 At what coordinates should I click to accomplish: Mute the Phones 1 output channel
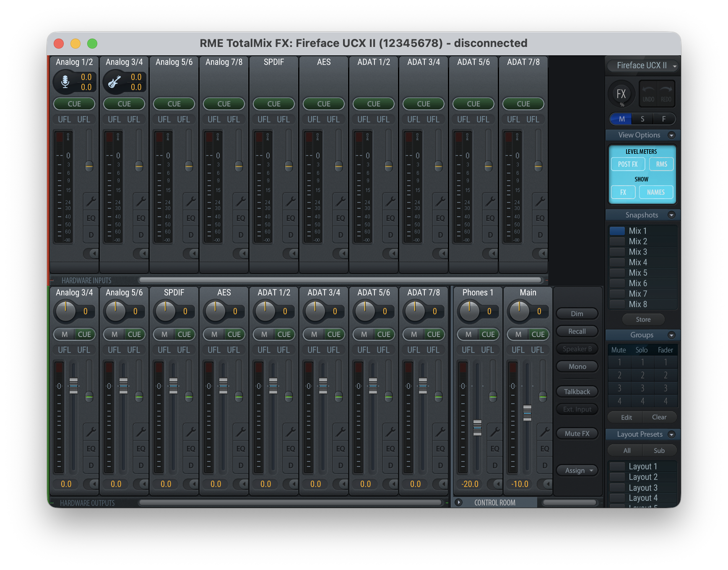pos(468,334)
